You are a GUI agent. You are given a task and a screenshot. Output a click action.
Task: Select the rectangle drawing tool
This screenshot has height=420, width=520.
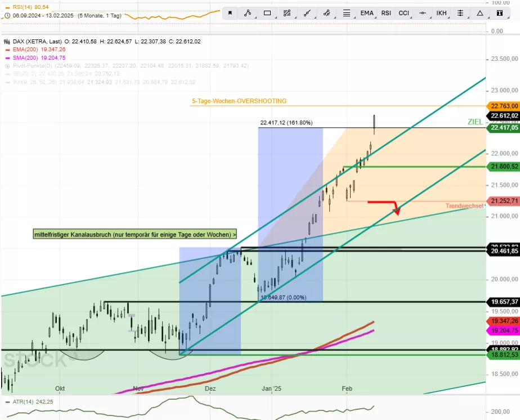267,13
